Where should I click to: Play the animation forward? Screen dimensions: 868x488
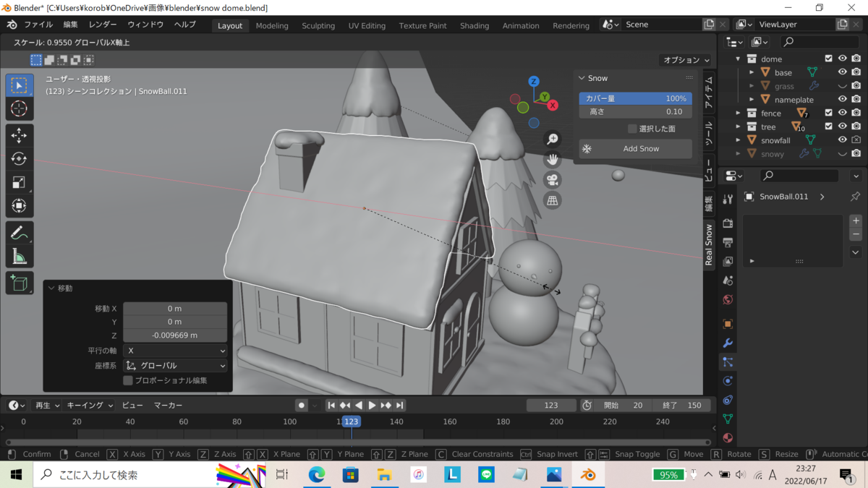[x=372, y=406]
